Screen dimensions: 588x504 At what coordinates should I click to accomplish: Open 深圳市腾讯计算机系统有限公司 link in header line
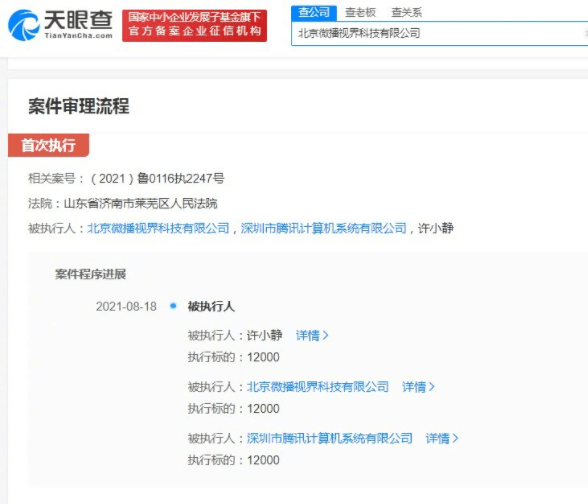pyautogui.click(x=324, y=228)
